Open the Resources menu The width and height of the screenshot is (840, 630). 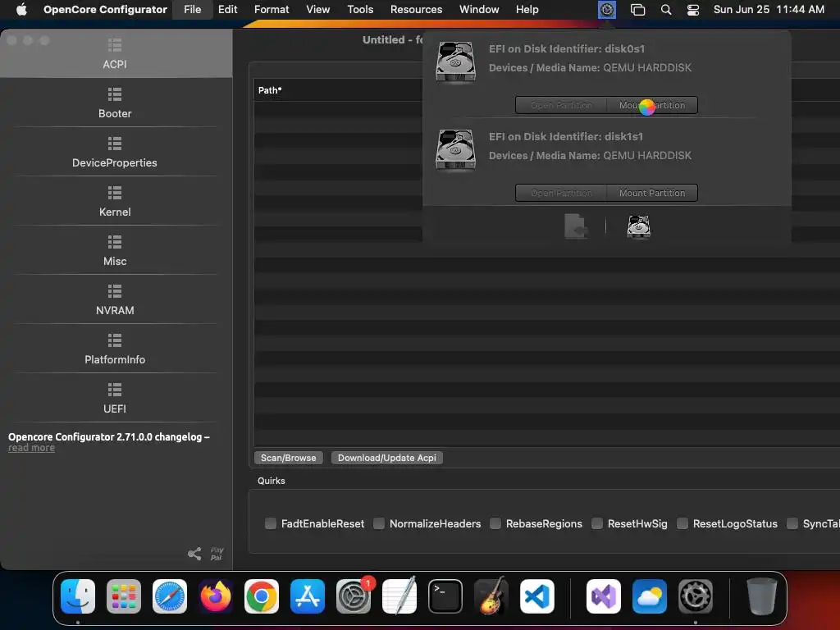pyautogui.click(x=416, y=10)
